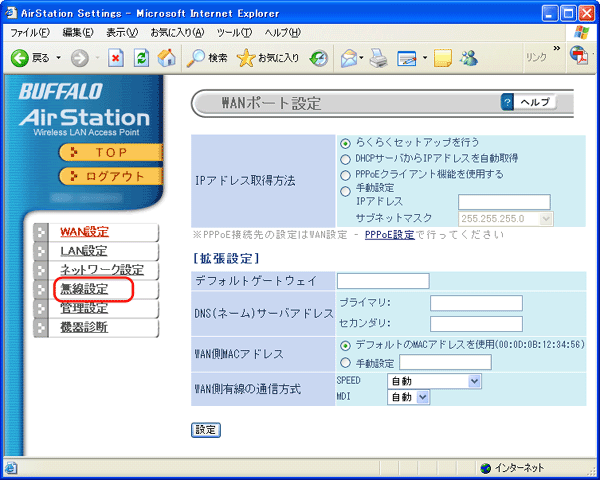The image size is (600, 480).
Task: Click the ログアウト button
Action: point(111,176)
